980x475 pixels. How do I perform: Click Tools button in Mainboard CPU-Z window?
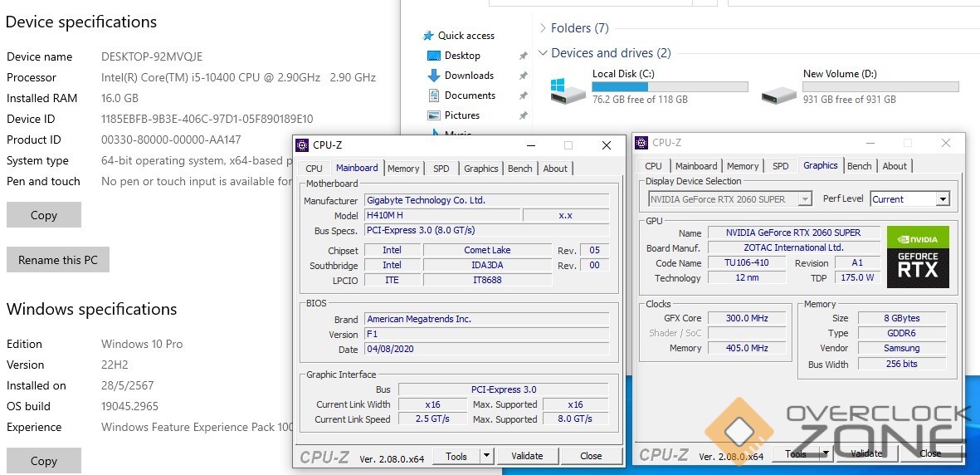pyautogui.click(x=456, y=456)
